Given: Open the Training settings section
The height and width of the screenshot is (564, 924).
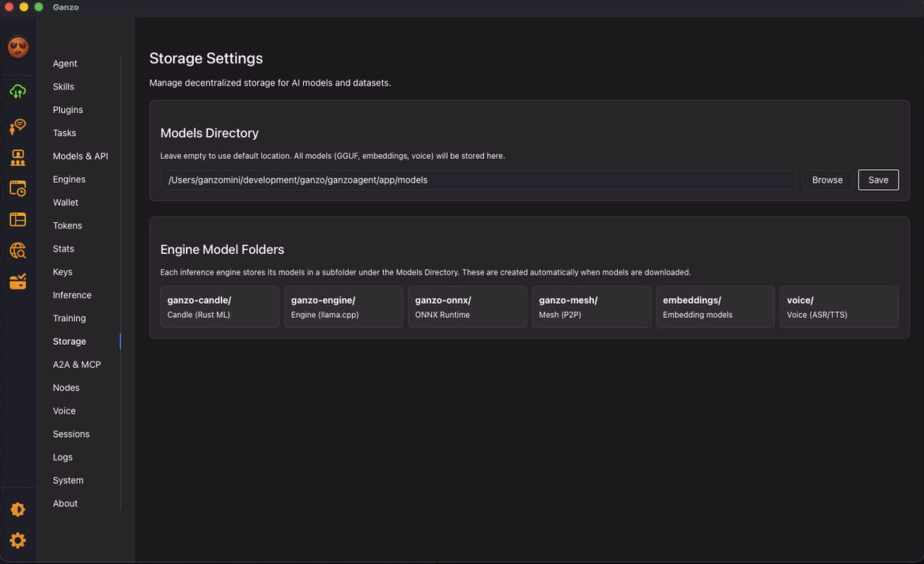Looking at the screenshot, I should click(69, 318).
